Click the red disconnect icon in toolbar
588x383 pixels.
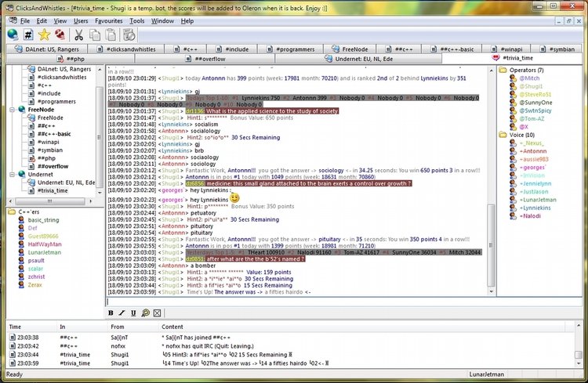click(60, 34)
